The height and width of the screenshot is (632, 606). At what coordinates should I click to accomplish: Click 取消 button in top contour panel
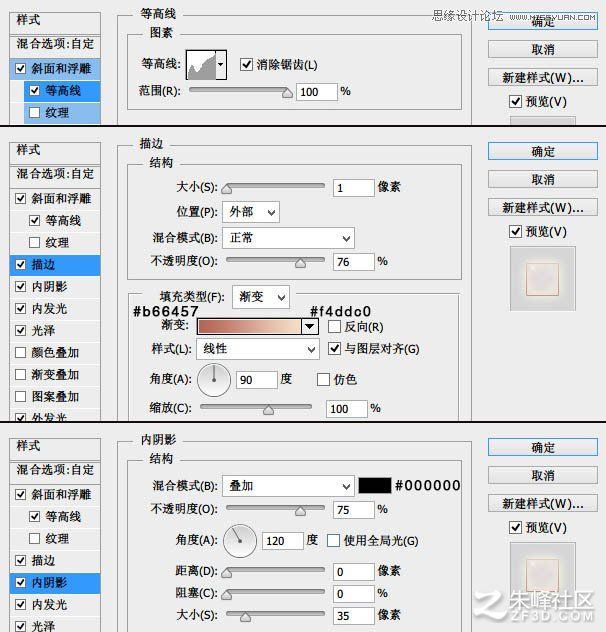(543, 50)
